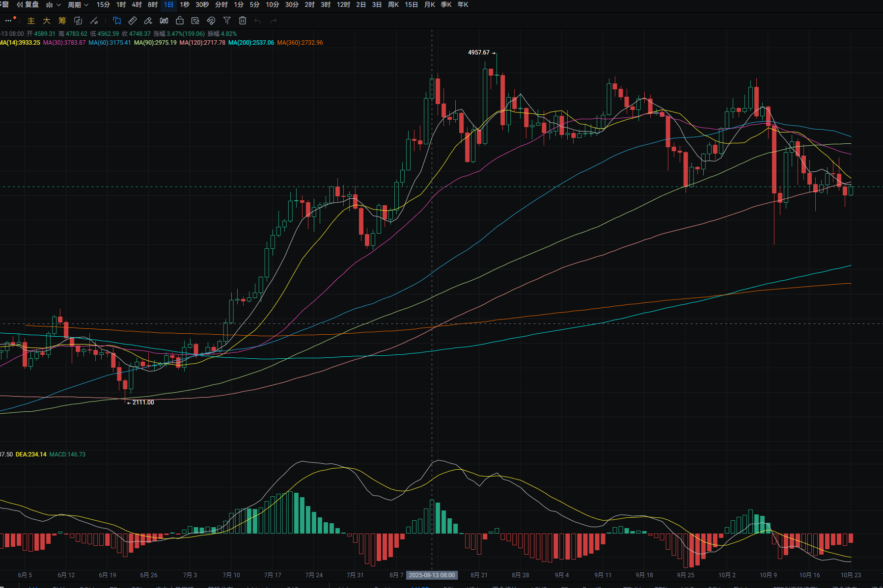Image resolution: width=883 pixels, height=588 pixels.
Task: Toggle the 筹 chip distribution button
Action: click(62, 21)
